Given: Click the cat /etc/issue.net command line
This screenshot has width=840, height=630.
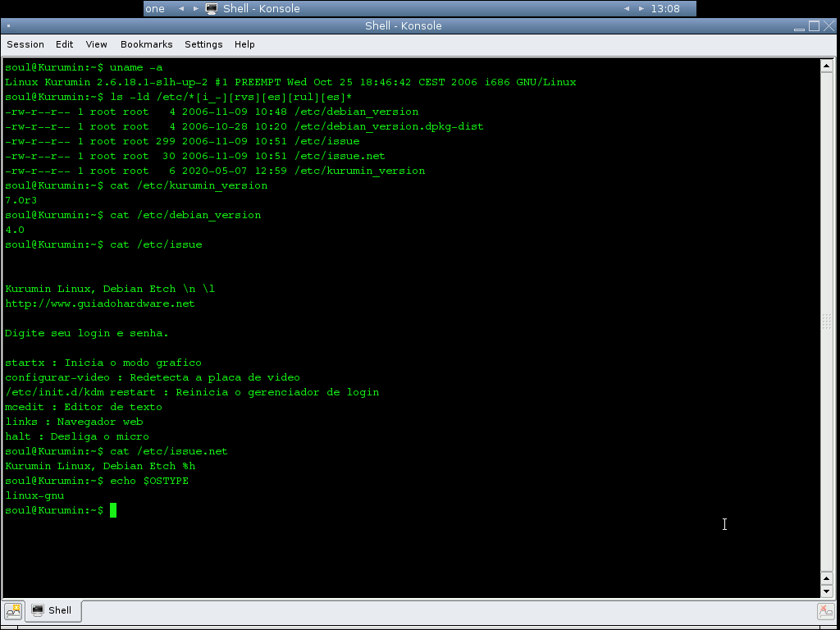Looking at the screenshot, I should [x=116, y=452].
